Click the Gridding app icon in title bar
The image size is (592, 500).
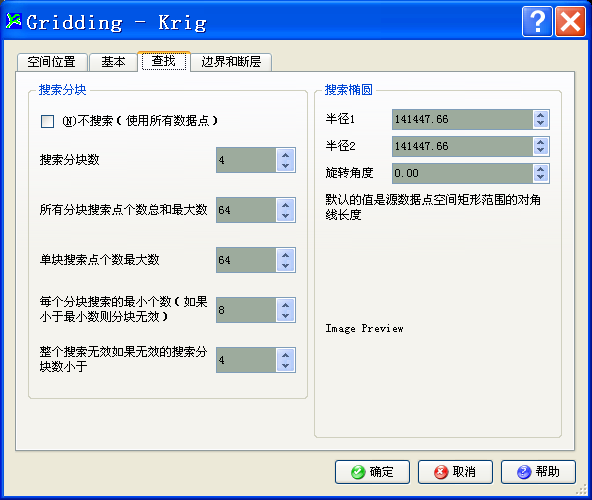[x=14, y=21]
